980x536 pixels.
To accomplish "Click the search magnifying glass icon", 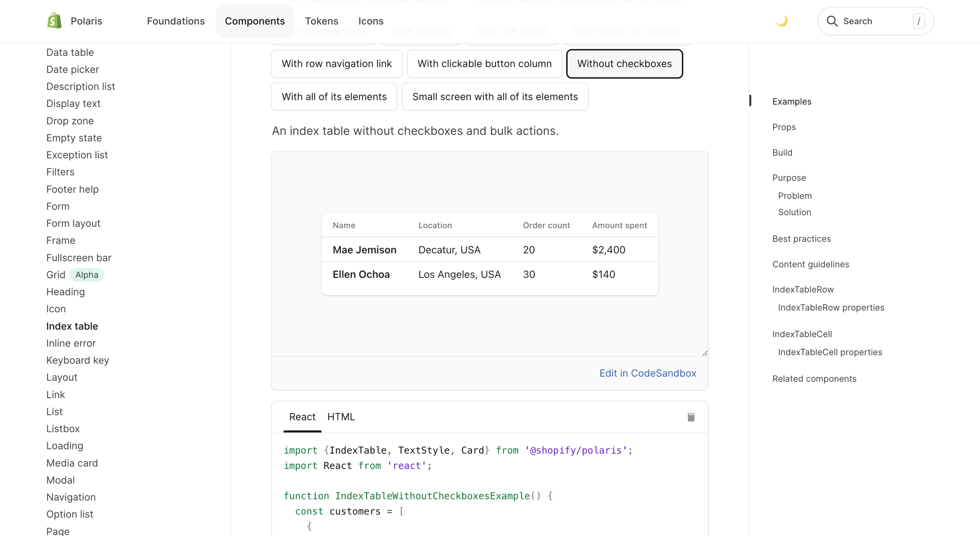I will point(833,21).
